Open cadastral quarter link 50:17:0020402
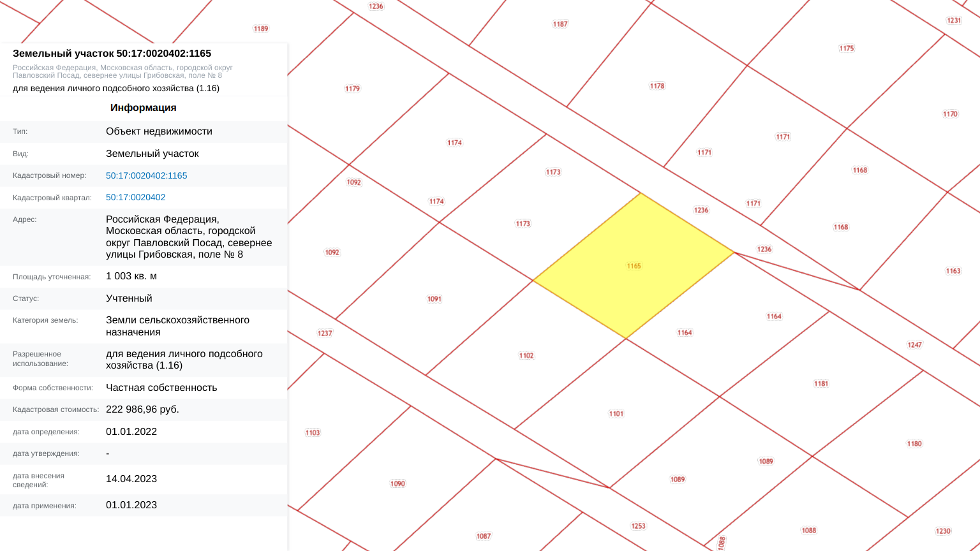The image size is (980, 551). (x=135, y=197)
